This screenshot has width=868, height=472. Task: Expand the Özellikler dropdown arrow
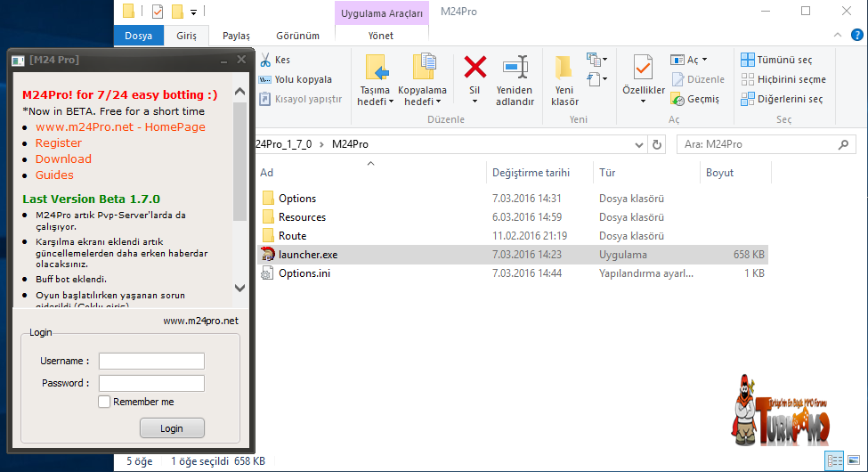click(644, 102)
